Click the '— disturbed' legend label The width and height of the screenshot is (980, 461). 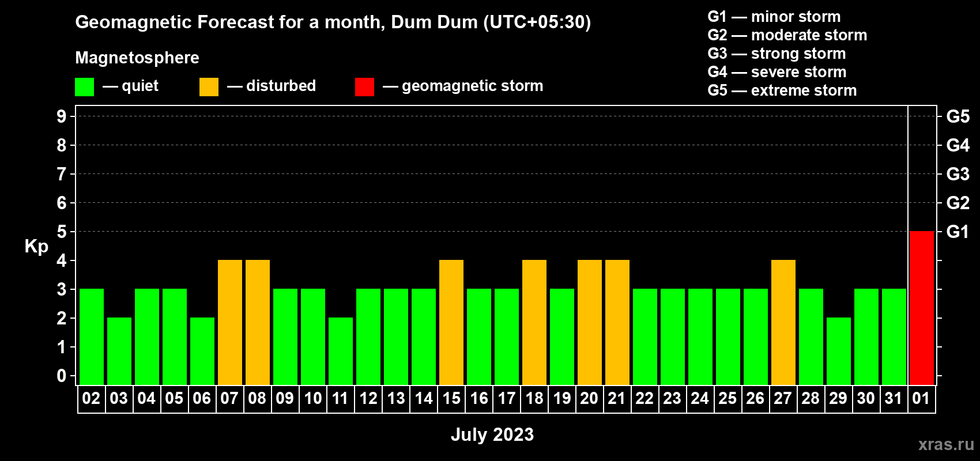point(272,86)
